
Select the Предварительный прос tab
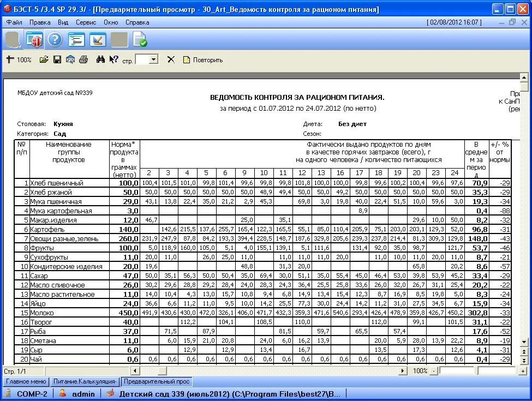coord(157,381)
